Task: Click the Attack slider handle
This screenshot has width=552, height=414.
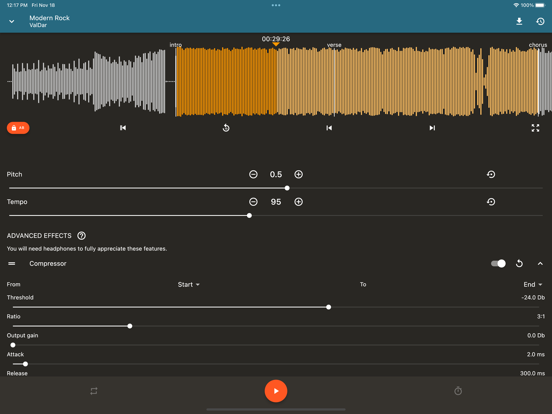Action: click(25, 364)
